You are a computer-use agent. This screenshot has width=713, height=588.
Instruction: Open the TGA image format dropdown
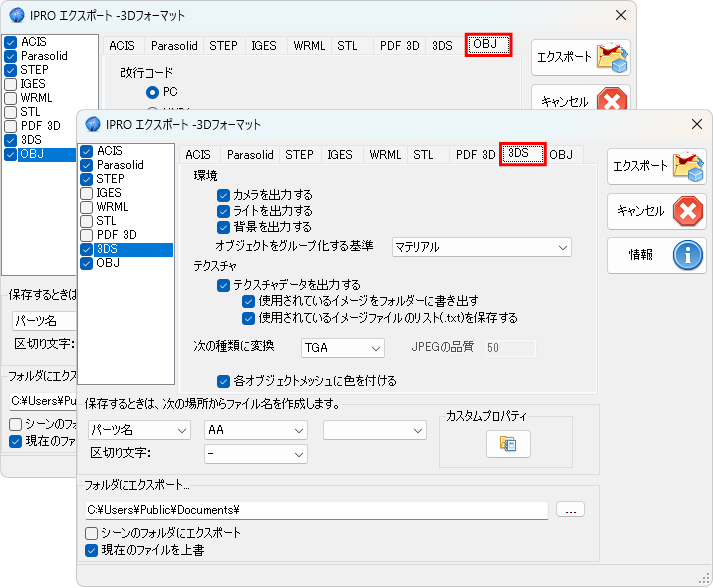pos(343,348)
